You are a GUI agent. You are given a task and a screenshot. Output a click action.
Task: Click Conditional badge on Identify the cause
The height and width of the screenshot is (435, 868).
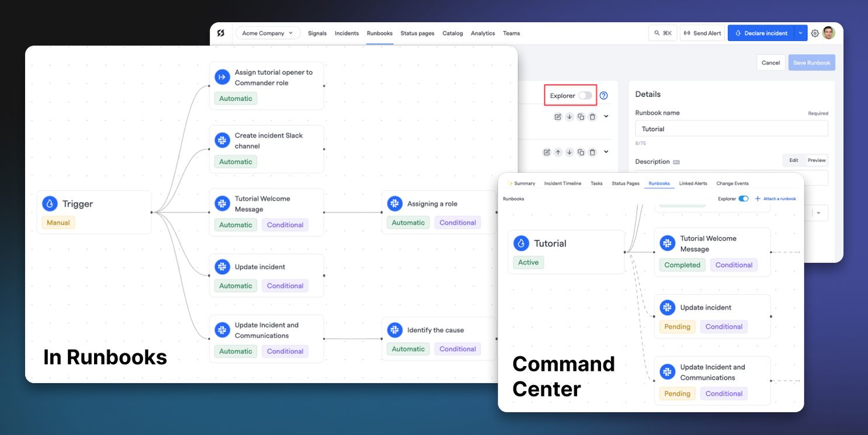(x=458, y=349)
